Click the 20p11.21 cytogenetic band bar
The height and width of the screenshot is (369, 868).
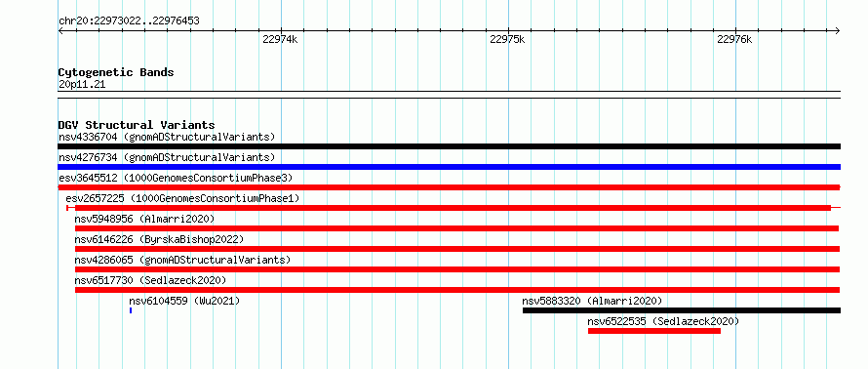449,95
